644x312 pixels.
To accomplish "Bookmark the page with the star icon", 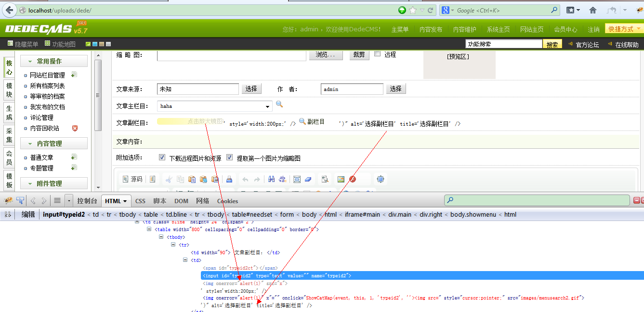I will (x=413, y=10).
